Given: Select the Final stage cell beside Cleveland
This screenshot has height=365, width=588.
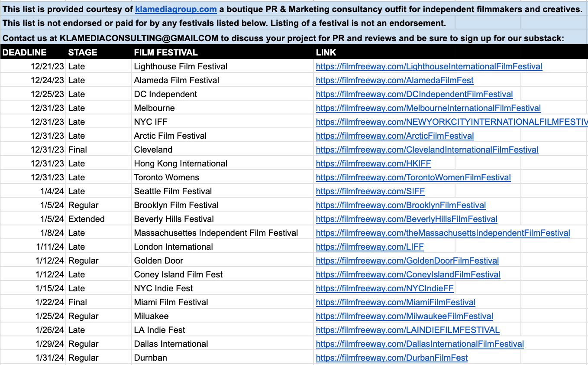Looking at the screenshot, I should click(x=99, y=150).
